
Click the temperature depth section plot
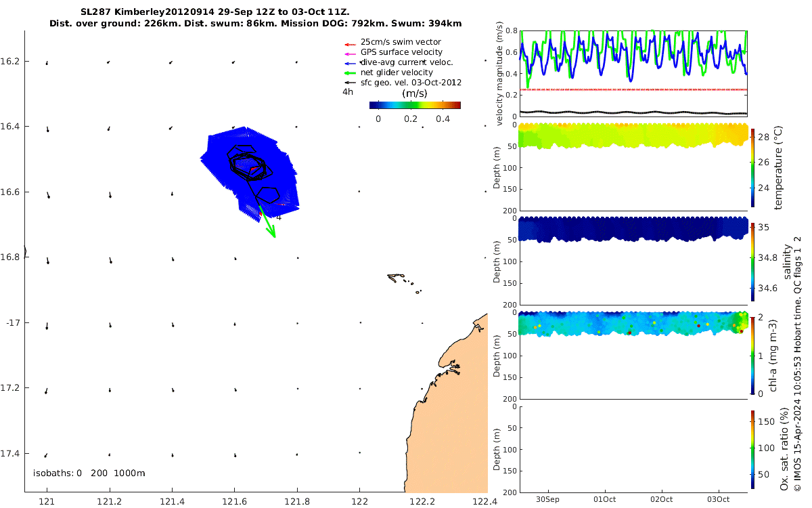(633, 167)
